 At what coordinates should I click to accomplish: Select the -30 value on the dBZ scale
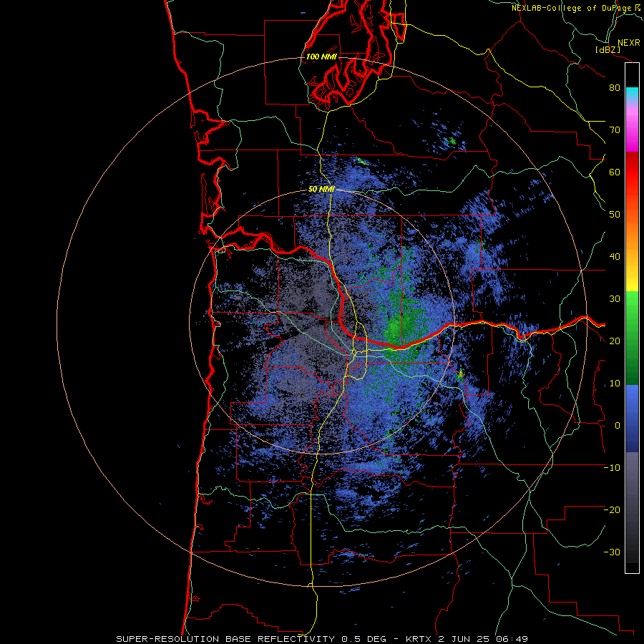[x=612, y=552]
